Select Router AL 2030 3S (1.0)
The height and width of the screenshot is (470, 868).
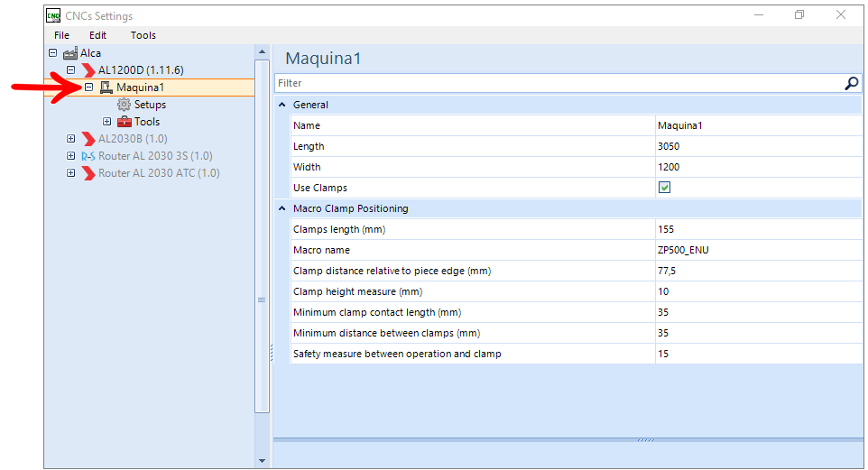155,156
